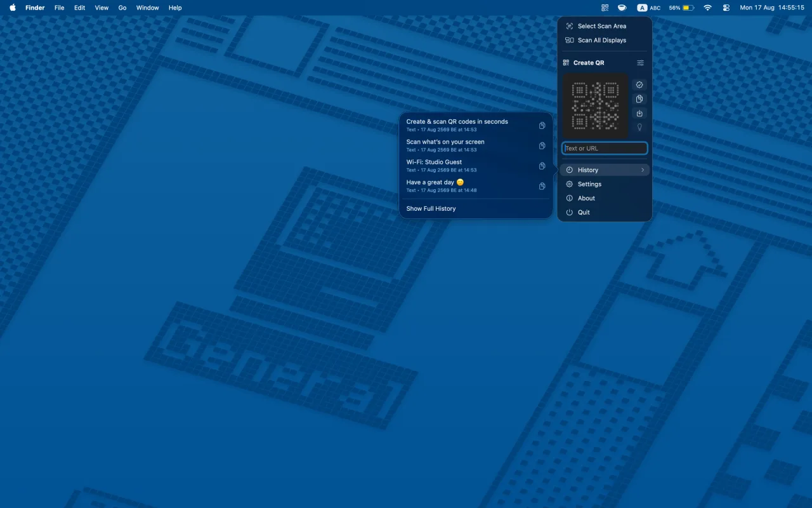Open the ABC input source menu
Viewport: 812px width, 508px height.
[x=649, y=8]
